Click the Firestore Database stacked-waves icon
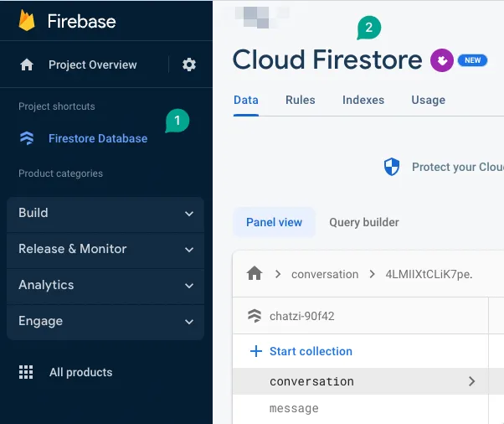Image resolution: width=504 pixels, height=424 pixels. point(27,138)
